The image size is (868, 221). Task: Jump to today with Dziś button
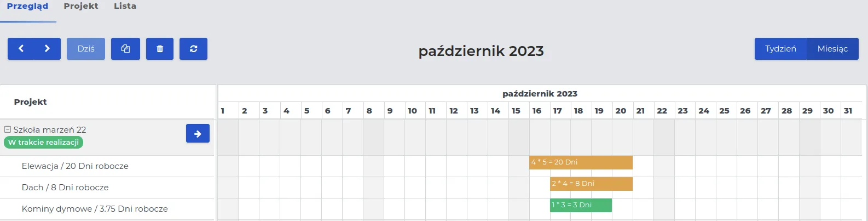pyautogui.click(x=86, y=49)
